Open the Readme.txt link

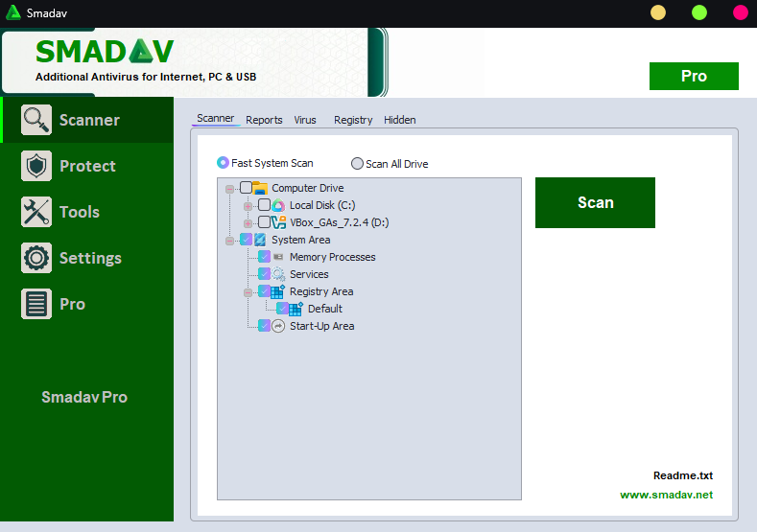click(683, 475)
